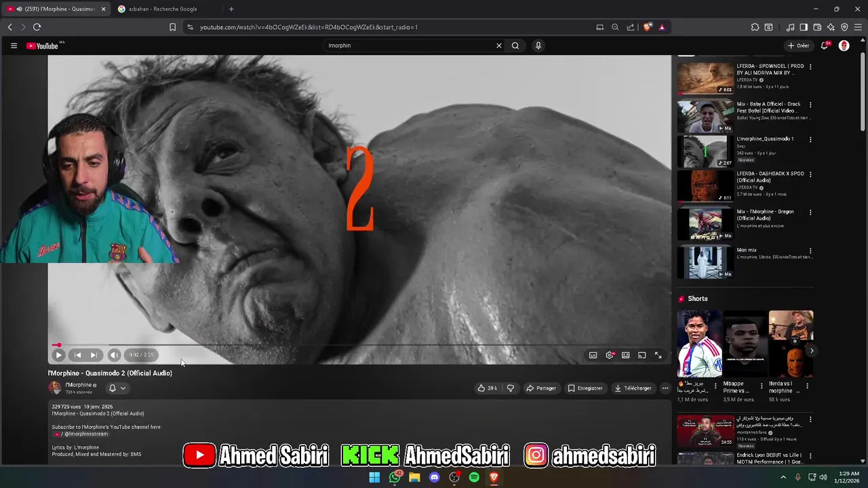This screenshot has width=868, height=488.
Task: Go back to previous page
Action: [x=9, y=27]
